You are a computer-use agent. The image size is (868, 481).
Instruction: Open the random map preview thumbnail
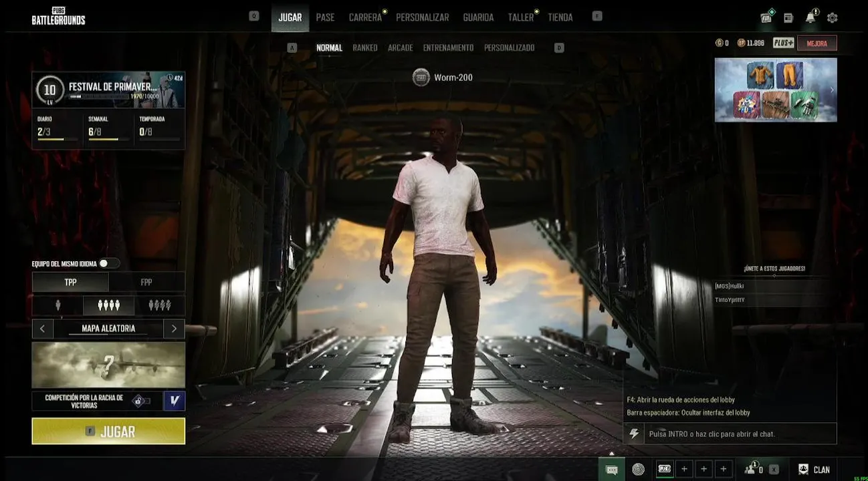(108, 365)
